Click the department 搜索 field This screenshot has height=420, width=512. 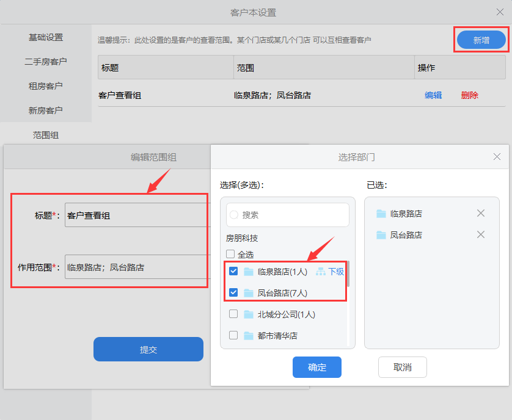(x=288, y=215)
